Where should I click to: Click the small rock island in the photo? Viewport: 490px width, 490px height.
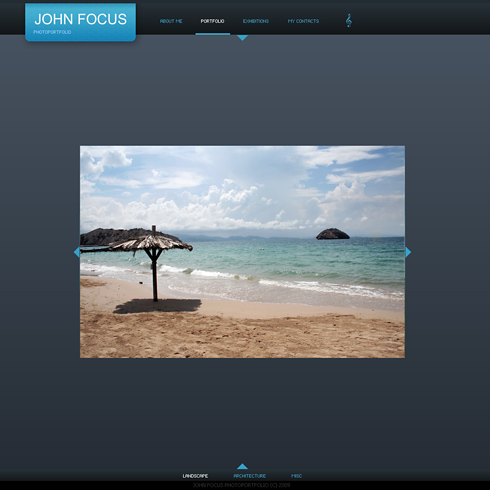point(333,234)
